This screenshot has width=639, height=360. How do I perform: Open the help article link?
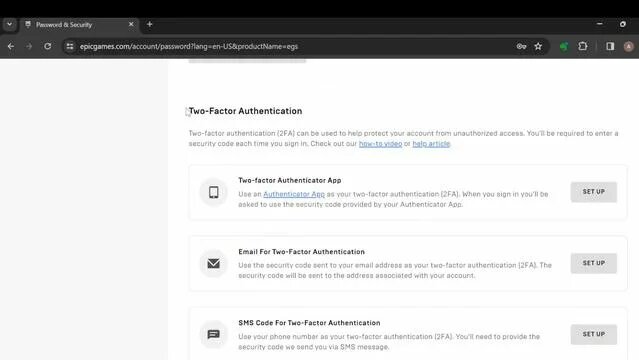pyautogui.click(x=431, y=144)
